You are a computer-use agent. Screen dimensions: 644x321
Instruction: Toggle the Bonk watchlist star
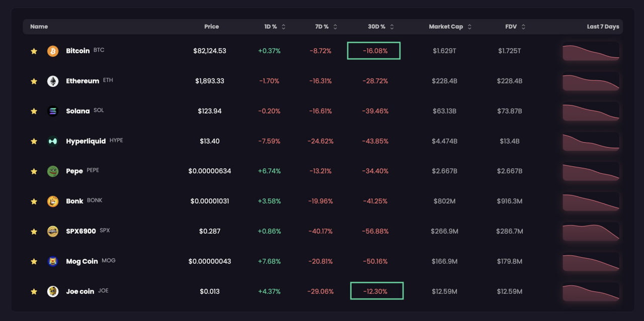(34, 201)
